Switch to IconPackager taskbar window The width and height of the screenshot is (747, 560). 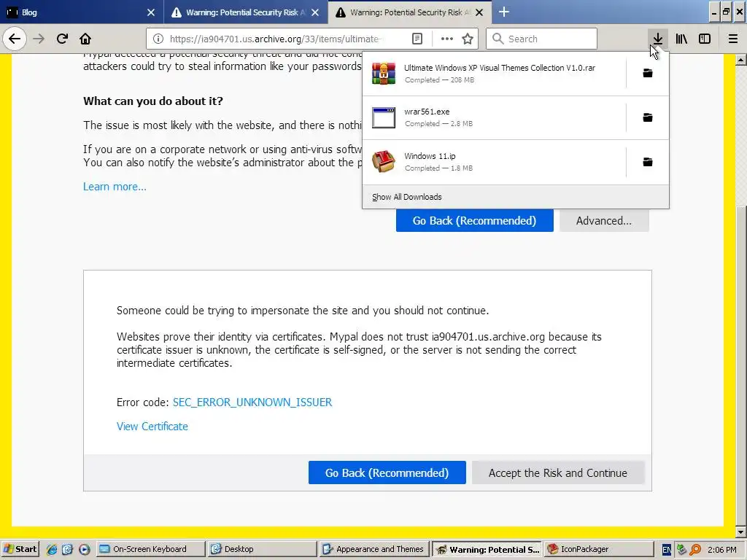point(598,549)
